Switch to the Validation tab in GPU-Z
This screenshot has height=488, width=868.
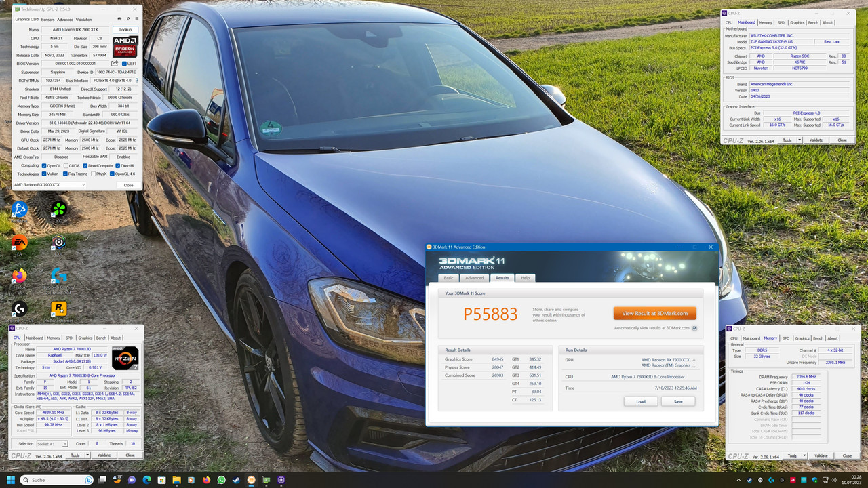83,20
